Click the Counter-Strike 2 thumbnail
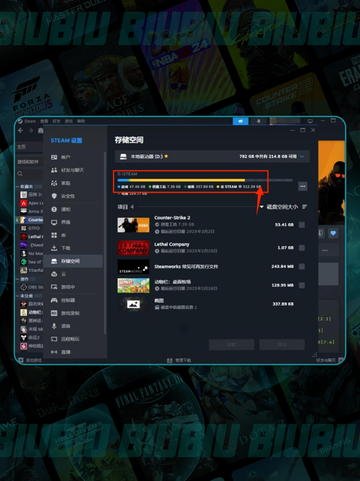Screen dimensions: 360x481 133,225
